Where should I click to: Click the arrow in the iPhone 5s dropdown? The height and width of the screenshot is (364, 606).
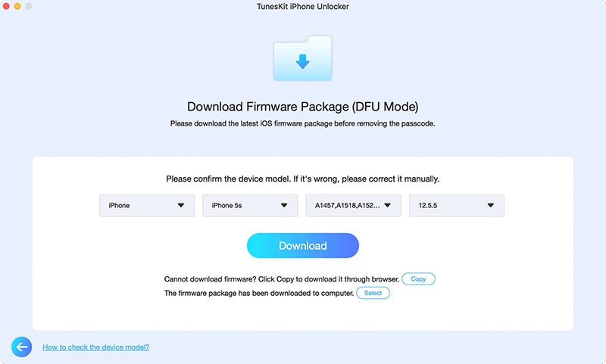[x=284, y=205]
